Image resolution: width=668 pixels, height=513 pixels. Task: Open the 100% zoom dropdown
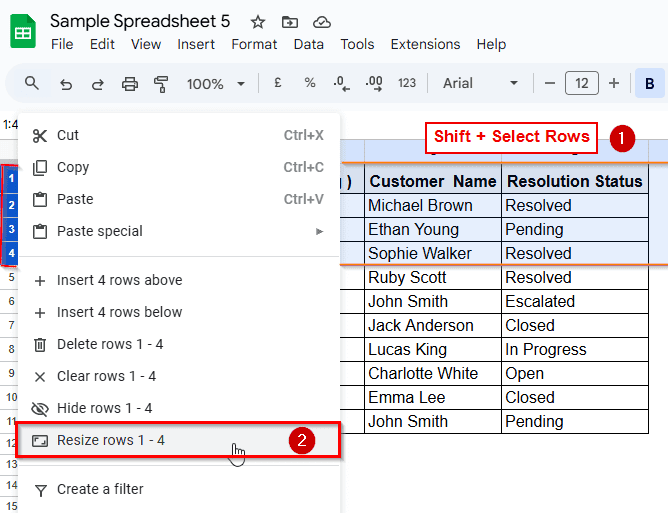213,83
